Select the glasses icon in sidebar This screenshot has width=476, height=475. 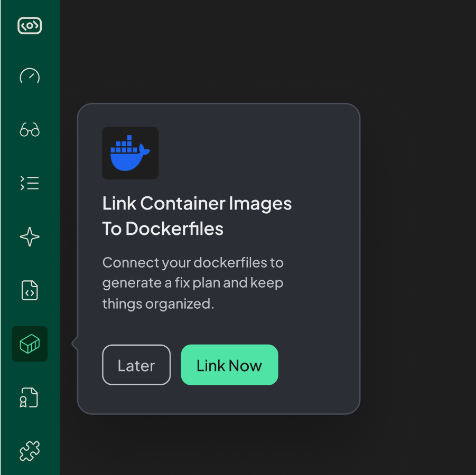[x=30, y=129]
